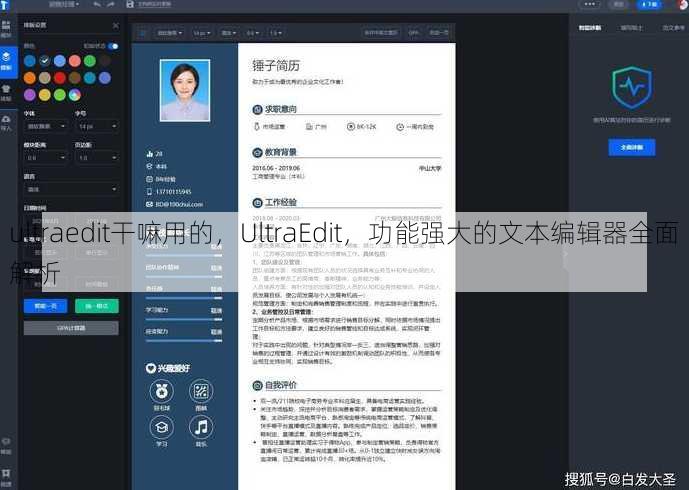Click the resume profile photo
This screenshot has width=689, height=490.
pos(185,91)
